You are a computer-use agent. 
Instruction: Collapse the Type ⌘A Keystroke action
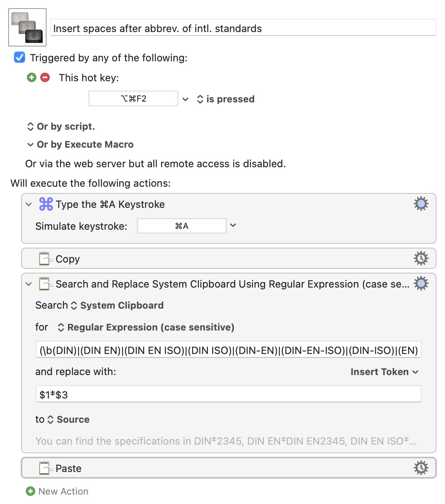pos(29,204)
